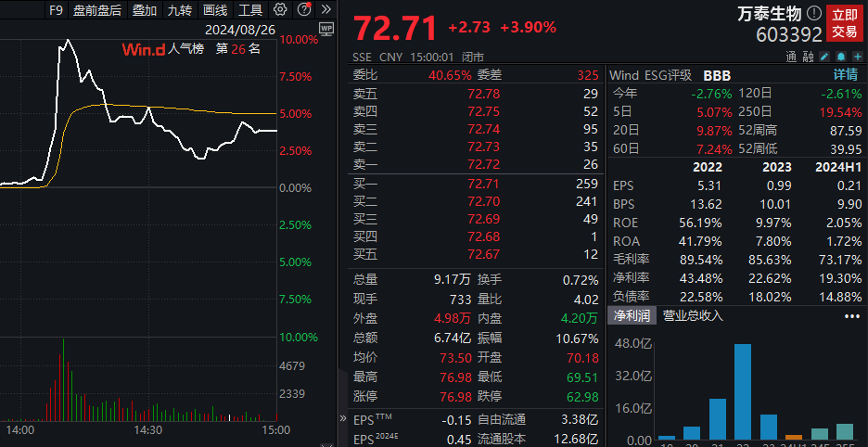The width and height of the screenshot is (868, 447).
Task: Toggle 盘前盘后 pre/post-market display
Action: pos(96,9)
